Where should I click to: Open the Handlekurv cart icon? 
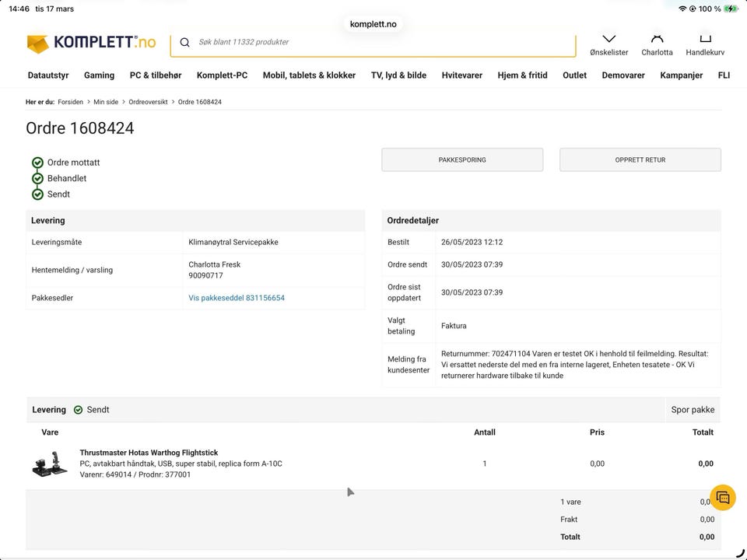click(705, 39)
